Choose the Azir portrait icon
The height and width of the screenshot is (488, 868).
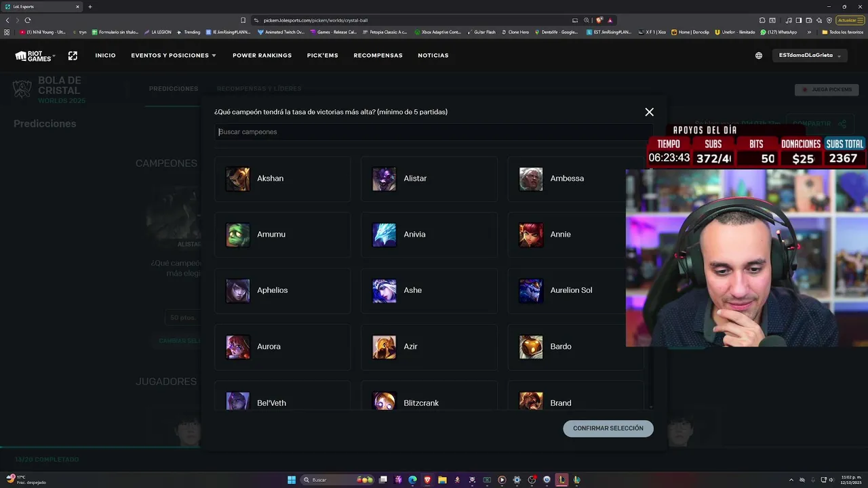[x=384, y=347]
